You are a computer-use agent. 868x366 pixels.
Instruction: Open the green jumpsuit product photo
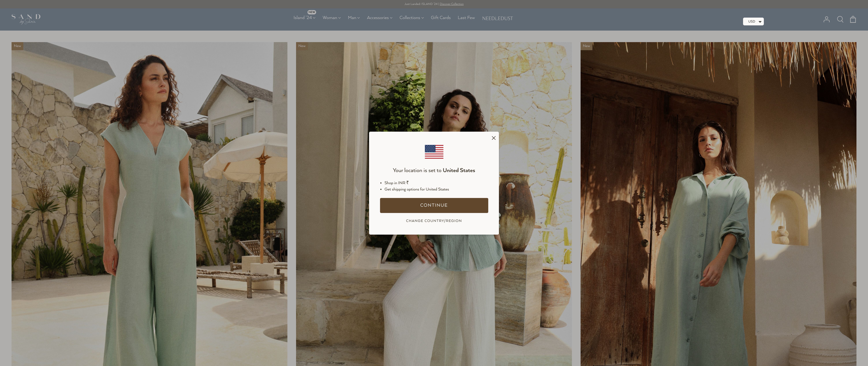(149, 204)
